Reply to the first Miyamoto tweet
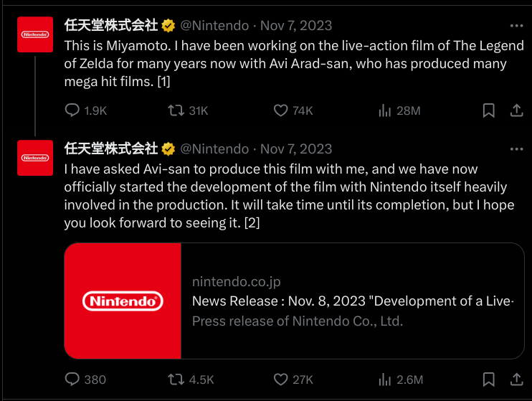 pos(72,110)
